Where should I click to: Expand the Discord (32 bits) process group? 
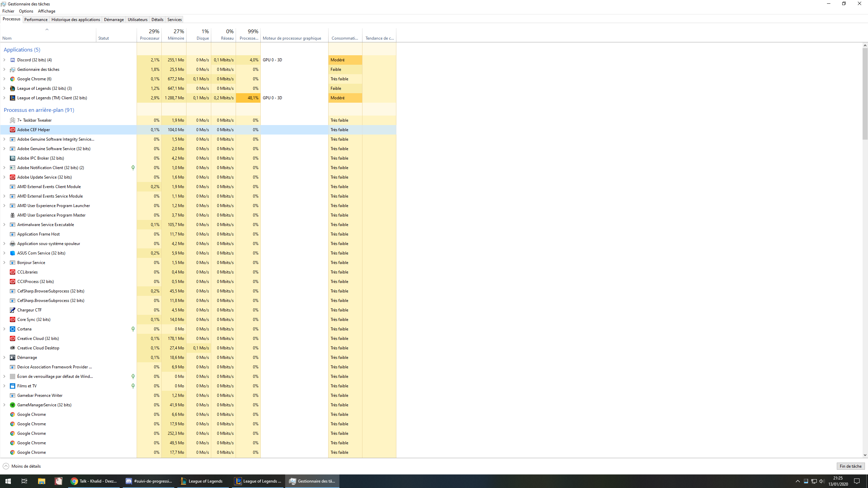(4, 60)
